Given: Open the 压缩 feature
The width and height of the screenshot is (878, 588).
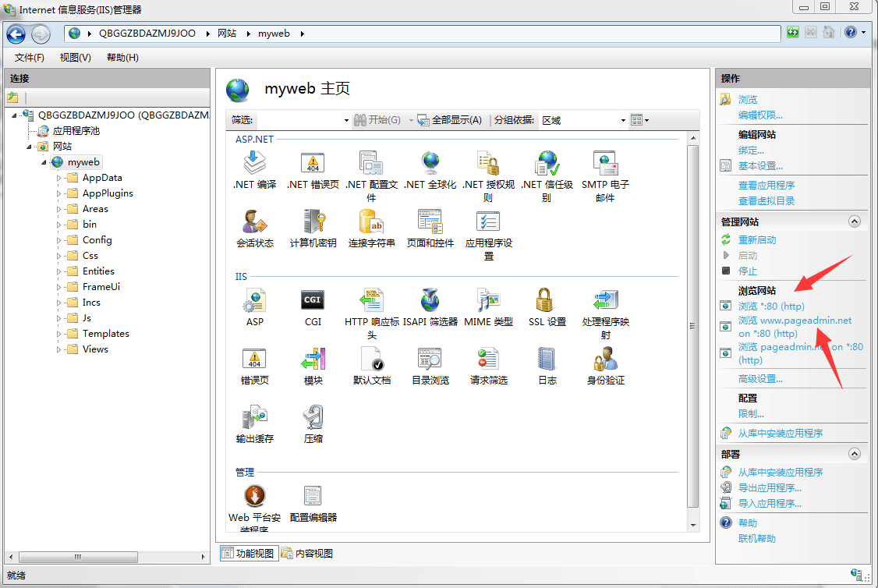Looking at the screenshot, I should 313,423.
